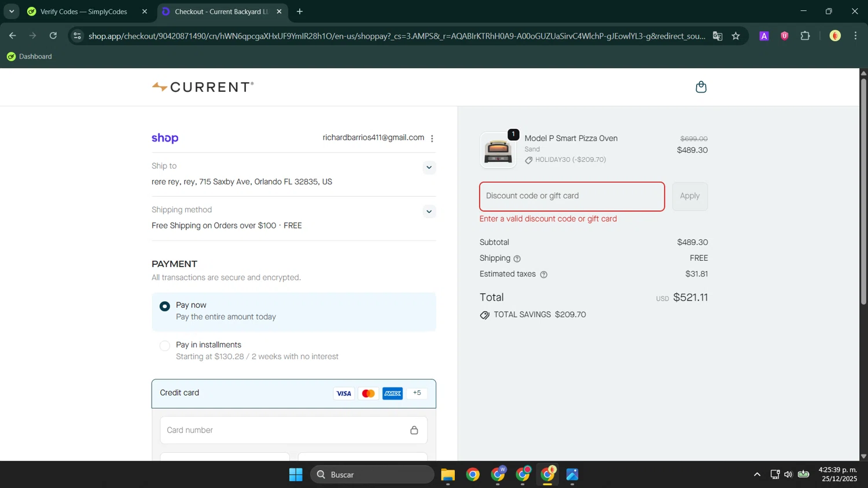
Task: Open File Explorer from the taskbar
Action: point(448,475)
